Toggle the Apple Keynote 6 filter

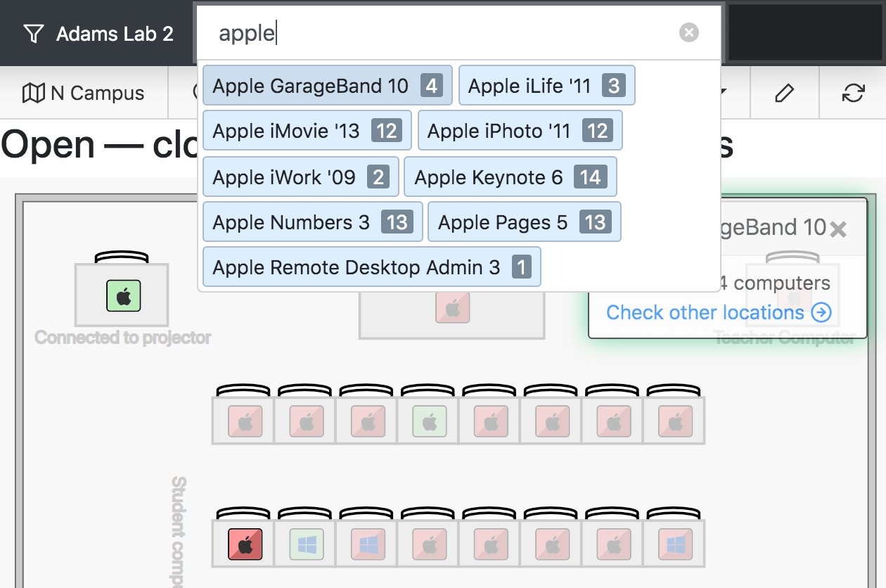[x=511, y=177]
